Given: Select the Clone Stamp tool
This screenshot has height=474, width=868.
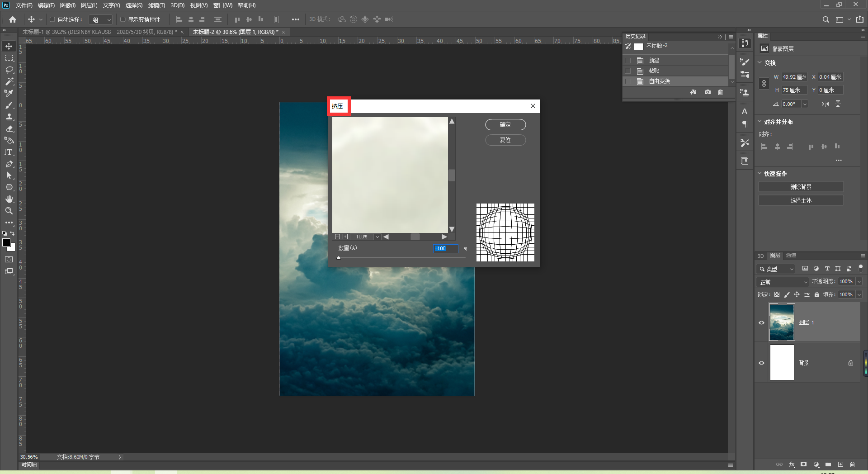Looking at the screenshot, I should (9, 117).
